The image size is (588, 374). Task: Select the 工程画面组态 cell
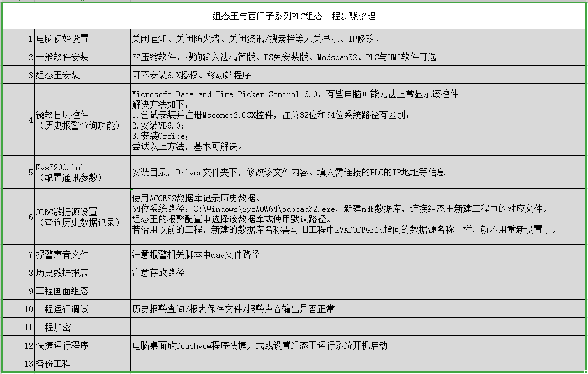pos(82,291)
